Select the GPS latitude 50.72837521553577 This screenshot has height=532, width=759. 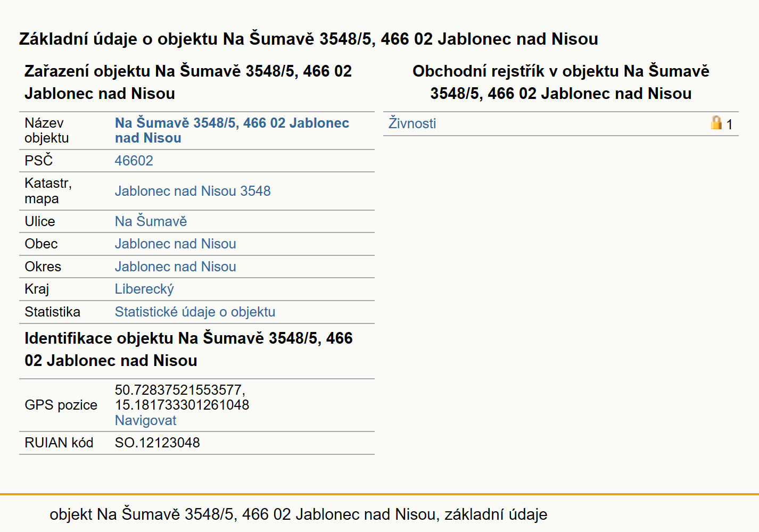(180, 390)
